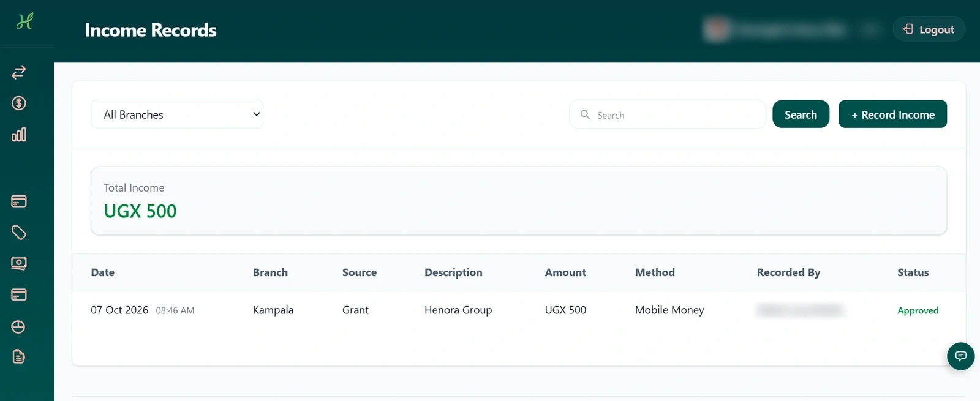Click the green Search button

pos(801,114)
